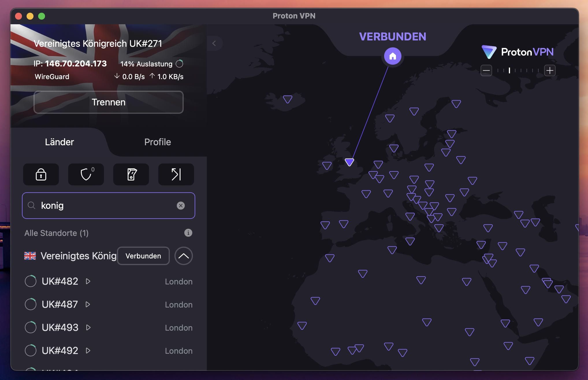Select the Ireland server marker on the map
Image resolution: width=588 pixels, height=380 pixels.
pyautogui.click(x=327, y=166)
